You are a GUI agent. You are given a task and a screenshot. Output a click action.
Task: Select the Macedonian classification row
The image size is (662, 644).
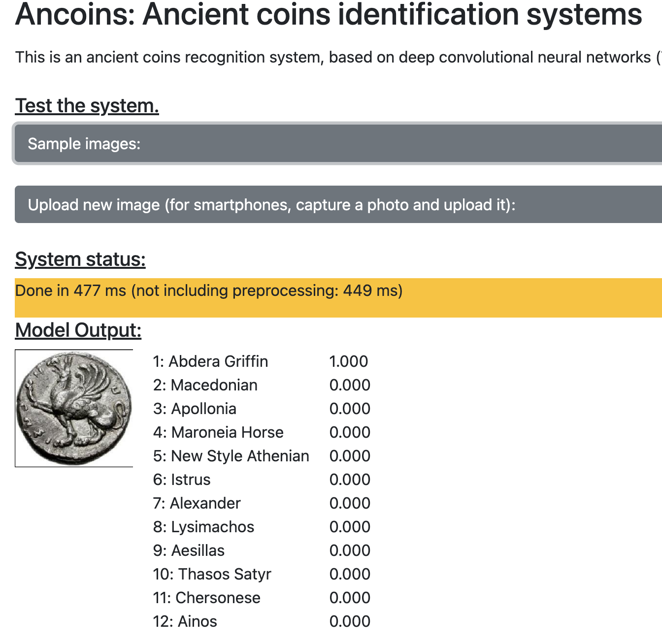(205, 385)
